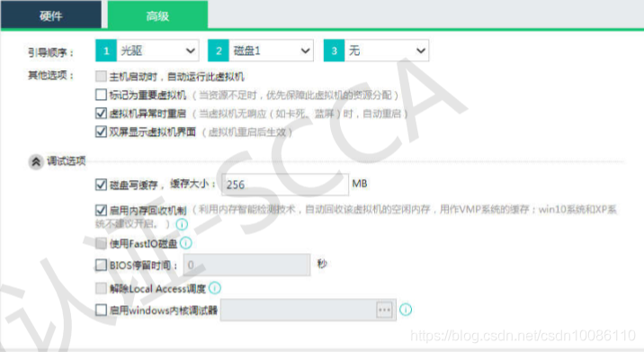Open boot order 1 dropdown showing 光驱
644x352 pixels.
pyautogui.click(x=158, y=50)
